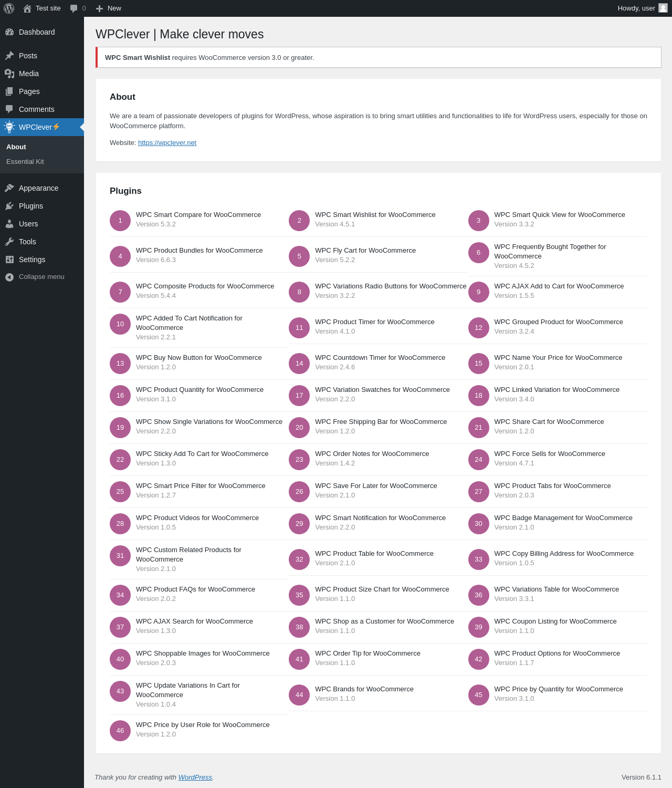This screenshot has height=788, width=672.
Task: Select WPC Product Table for WooCommerce
Action: (374, 554)
